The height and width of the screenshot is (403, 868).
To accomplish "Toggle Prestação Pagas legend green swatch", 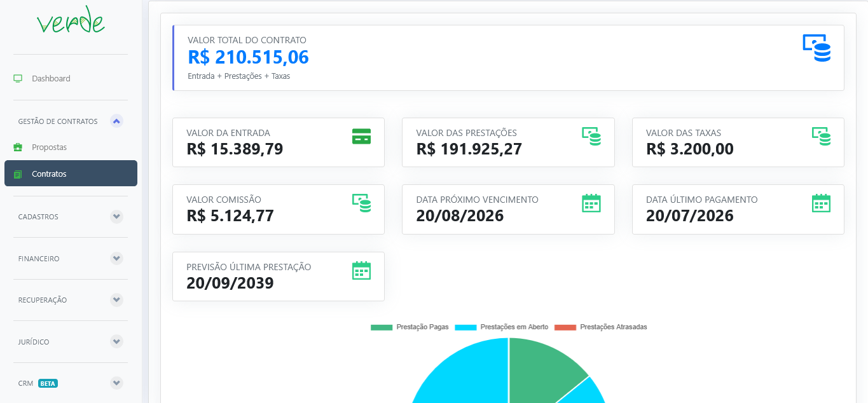I will tap(382, 327).
